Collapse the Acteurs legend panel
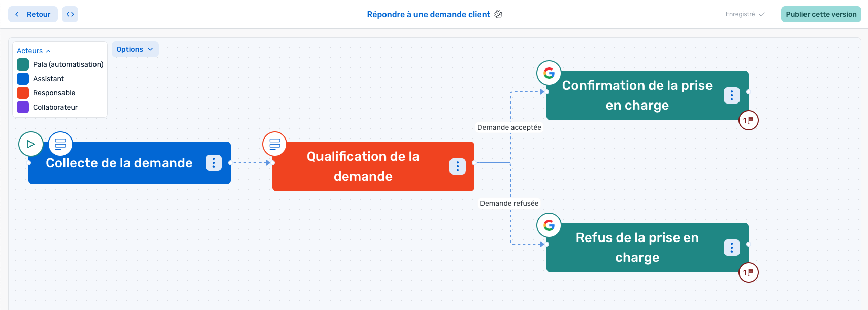The height and width of the screenshot is (310, 868). pyautogui.click(x=34, y=51)
